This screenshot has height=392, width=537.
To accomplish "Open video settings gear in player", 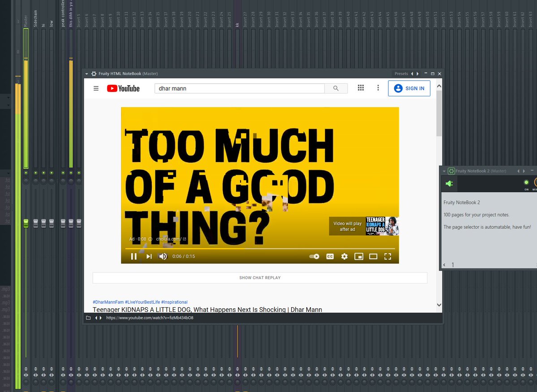I will (x=344, y=256).
